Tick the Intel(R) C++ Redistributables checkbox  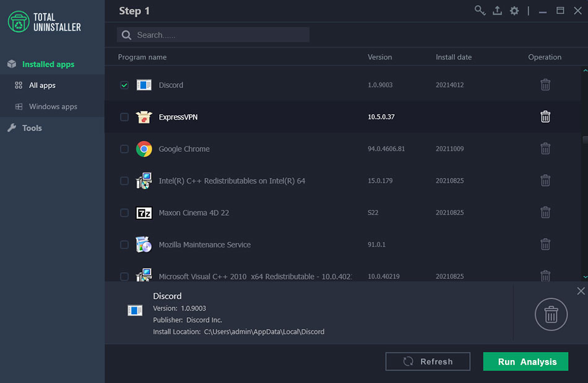(124, 180)
